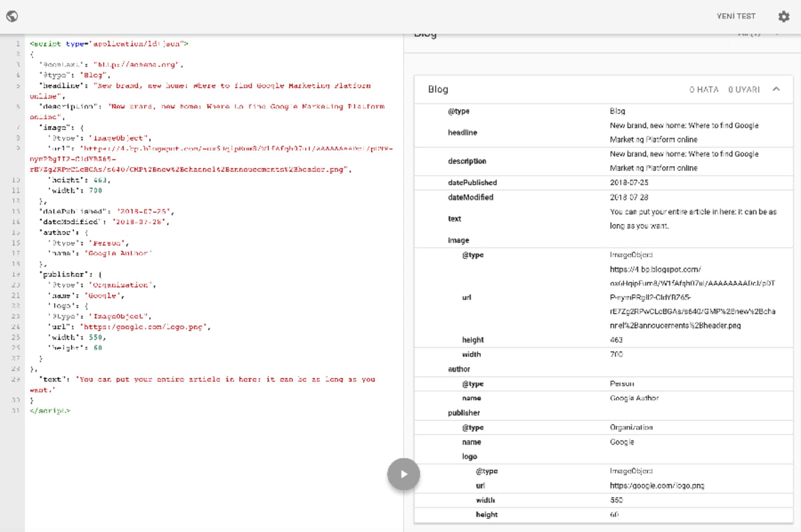Click the height value 463
801x532 pixels.
point(616,340)
